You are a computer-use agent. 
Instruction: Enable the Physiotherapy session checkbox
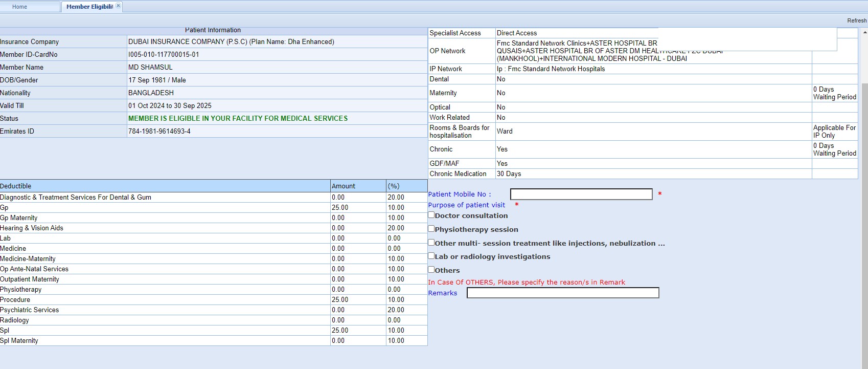[x=431, y=229]
